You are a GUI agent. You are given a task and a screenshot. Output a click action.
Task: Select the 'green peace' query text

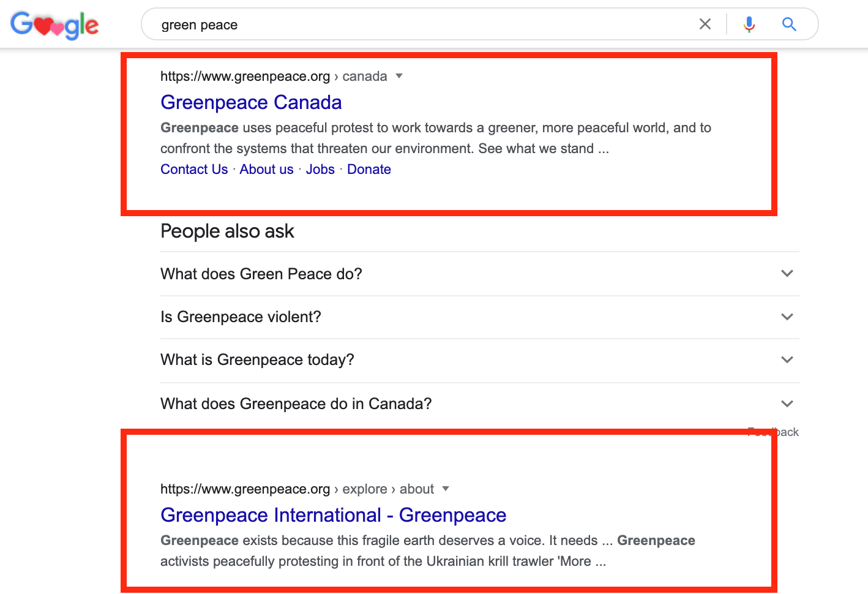[x=199, y=24]
